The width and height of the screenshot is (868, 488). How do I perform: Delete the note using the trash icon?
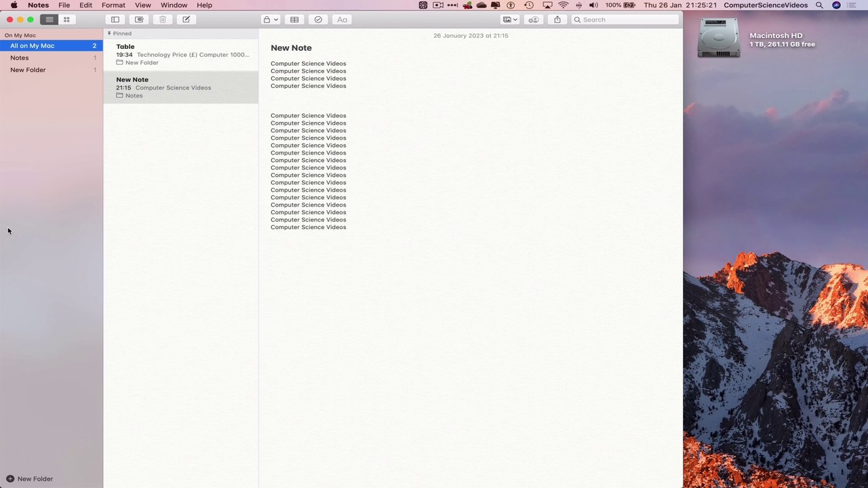coord(163,20)
